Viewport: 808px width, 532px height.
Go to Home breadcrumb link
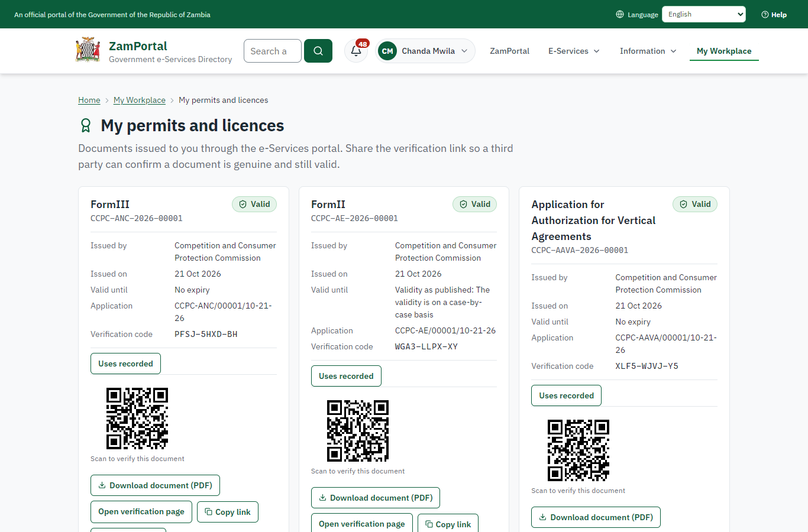pos(89,100)
